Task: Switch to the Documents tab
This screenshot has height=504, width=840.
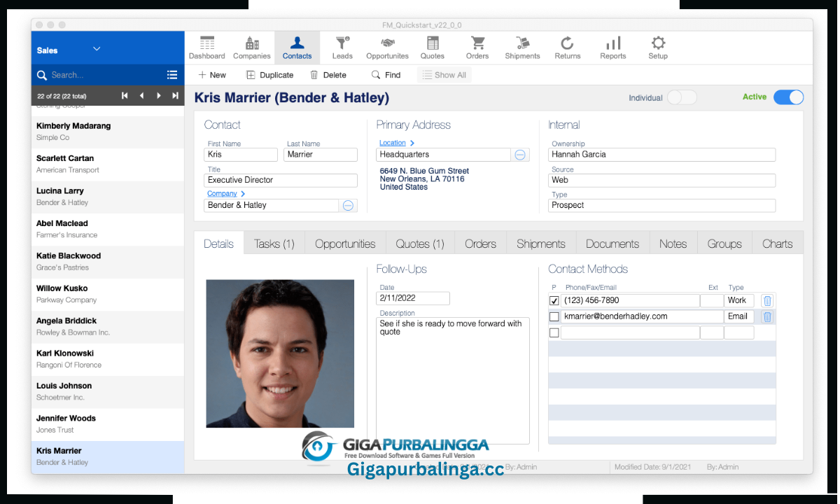Action: pyautogui.click(x=612, y=244)
